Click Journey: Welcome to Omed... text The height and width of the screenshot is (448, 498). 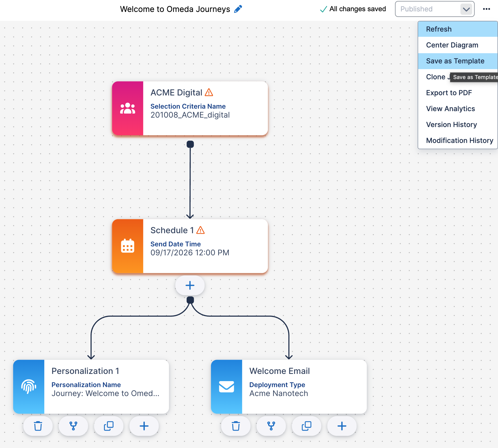[105, 393]
